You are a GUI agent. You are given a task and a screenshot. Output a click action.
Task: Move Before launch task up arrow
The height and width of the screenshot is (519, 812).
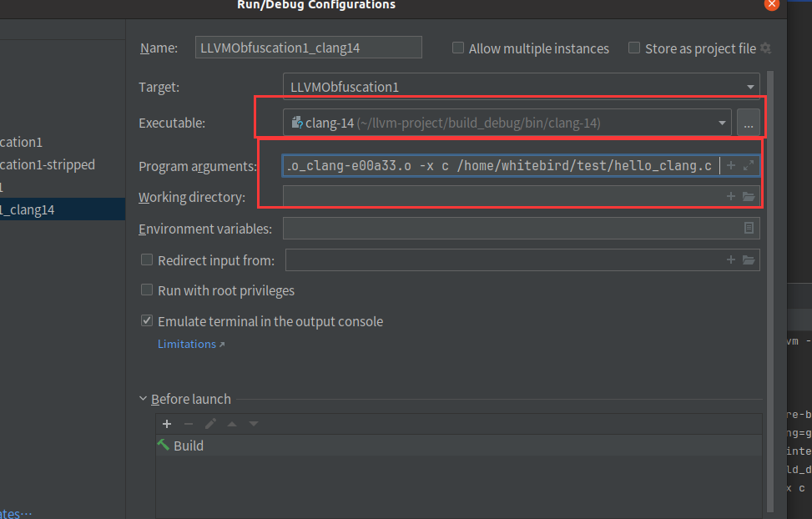[x=232, y=424]
